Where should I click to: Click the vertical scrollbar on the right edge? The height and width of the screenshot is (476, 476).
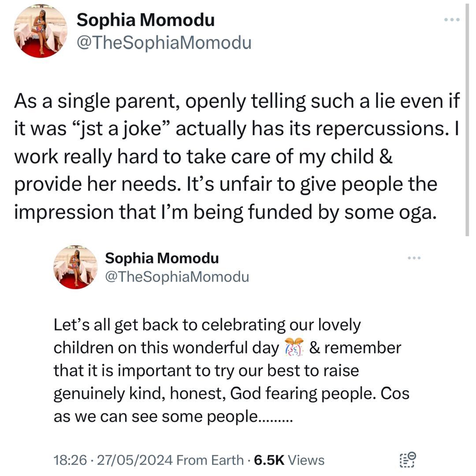[x=467, y=119]
